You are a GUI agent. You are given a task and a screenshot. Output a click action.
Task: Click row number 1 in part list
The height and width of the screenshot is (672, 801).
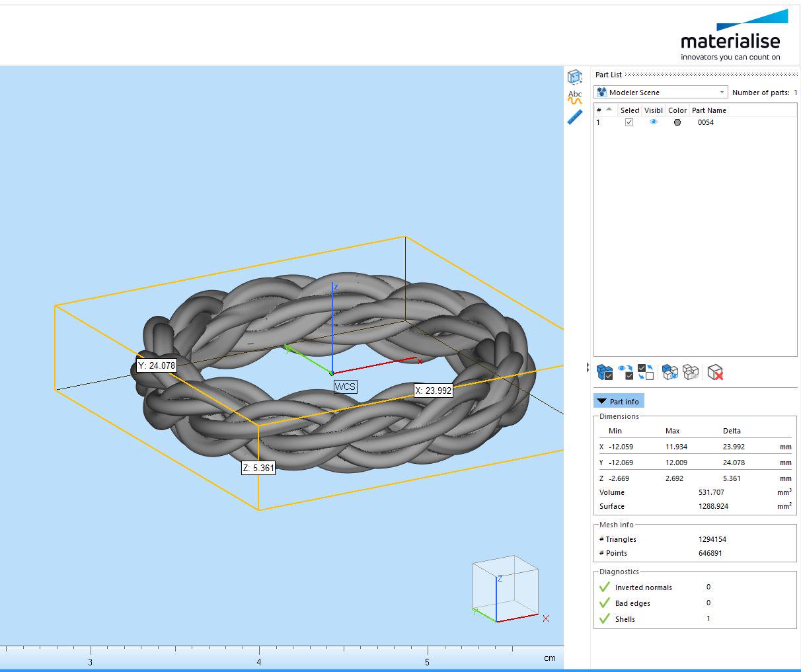click(x=598, y=122)
